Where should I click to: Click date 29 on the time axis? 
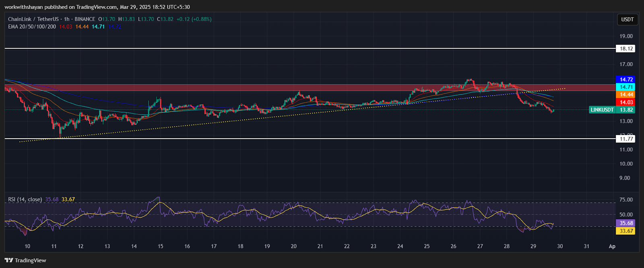point(533,246)
